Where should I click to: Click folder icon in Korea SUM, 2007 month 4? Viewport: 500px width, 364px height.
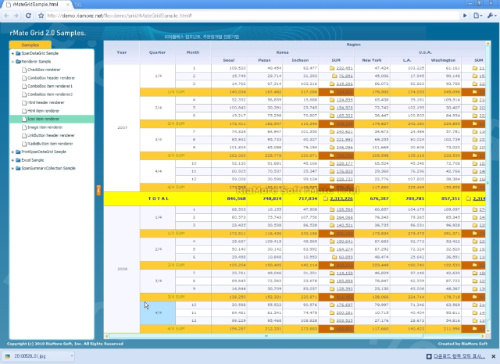point(332,100)
